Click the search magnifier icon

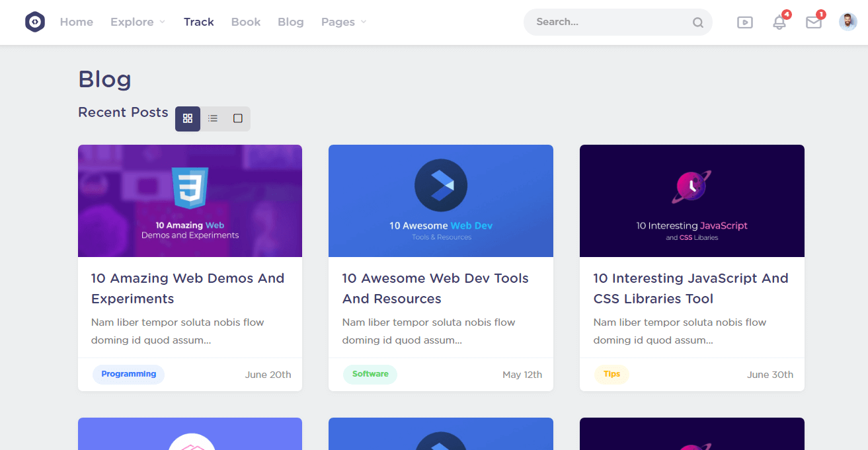[x=697, y=22]
